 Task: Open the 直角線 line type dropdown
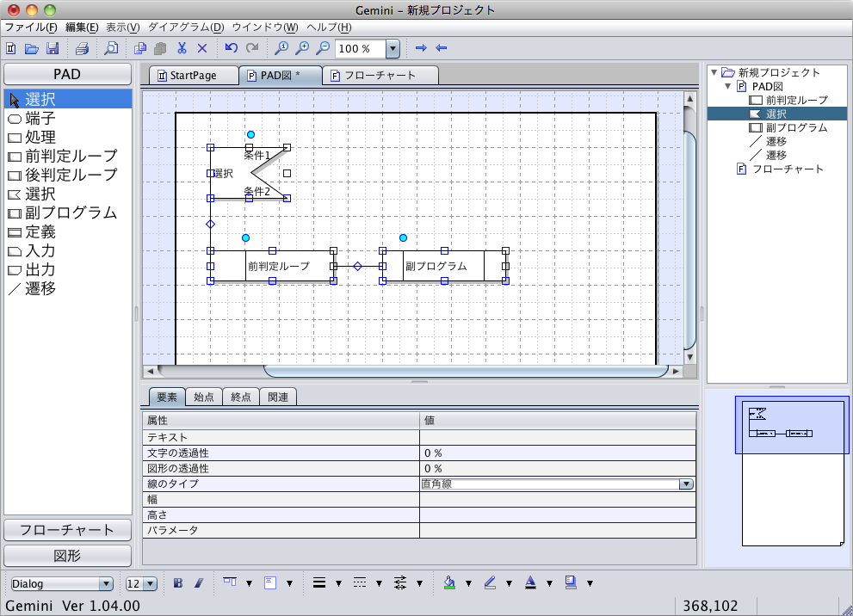pos(686,484)
